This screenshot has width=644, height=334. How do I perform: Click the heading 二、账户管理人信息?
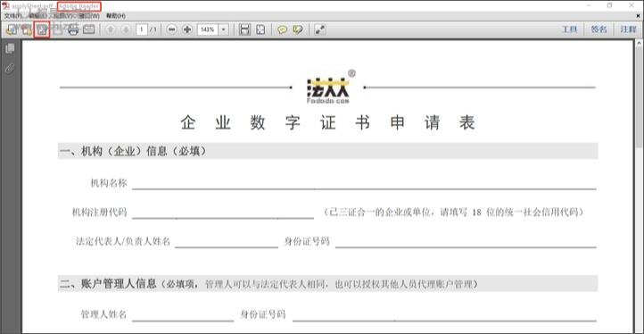click(x=109, y=283)
